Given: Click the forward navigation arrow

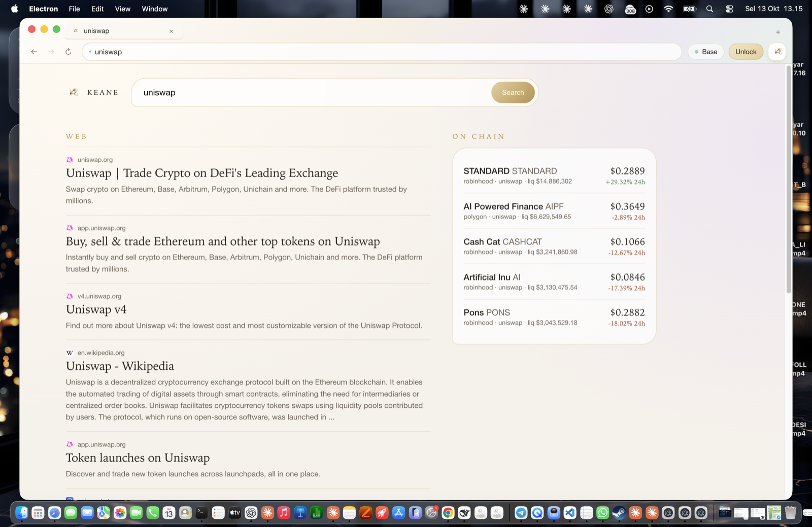Looking at the screenshot, I should coord(51,52).
